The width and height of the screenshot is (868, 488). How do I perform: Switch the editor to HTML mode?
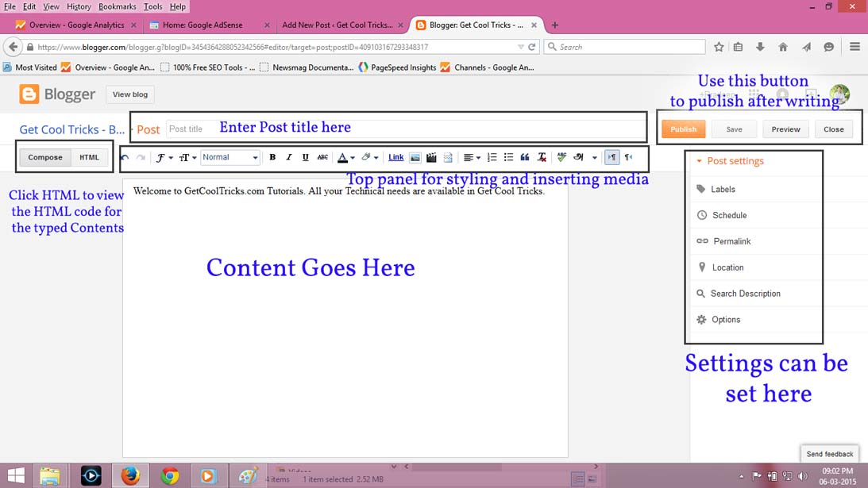pyautogui.click(x=89, y=157)
